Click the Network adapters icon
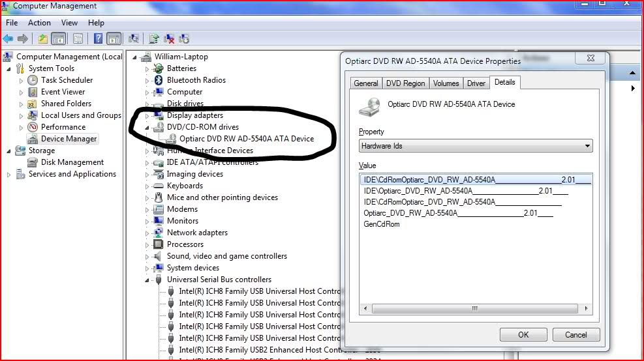Viewport: 644px width, 361px height. (159, 233)
